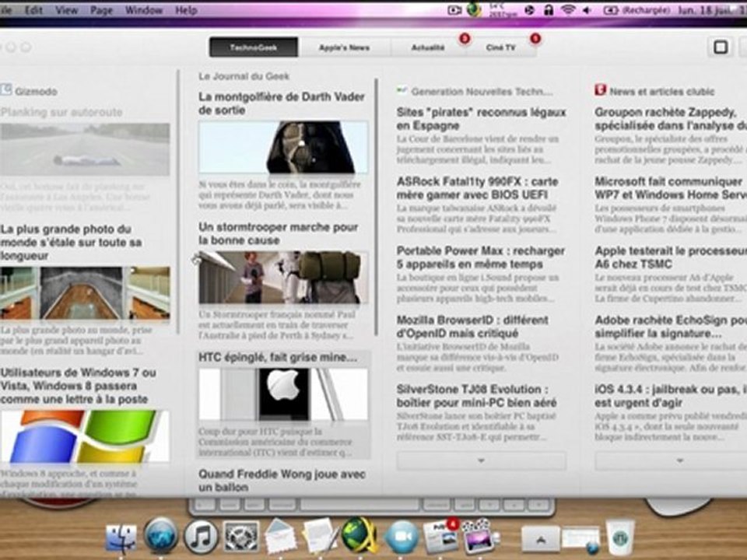Open the Le Journal du Geek feed header
Viewport: 747px width, 560px height.
point(244,76)
